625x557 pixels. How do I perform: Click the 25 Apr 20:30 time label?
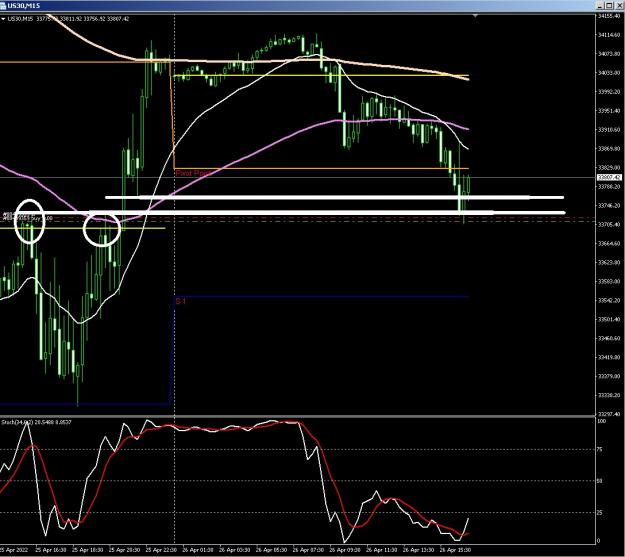124,550
